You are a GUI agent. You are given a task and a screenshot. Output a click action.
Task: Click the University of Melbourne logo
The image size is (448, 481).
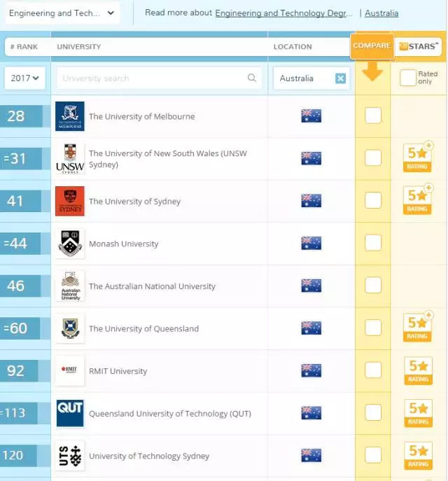click(69, 116)
